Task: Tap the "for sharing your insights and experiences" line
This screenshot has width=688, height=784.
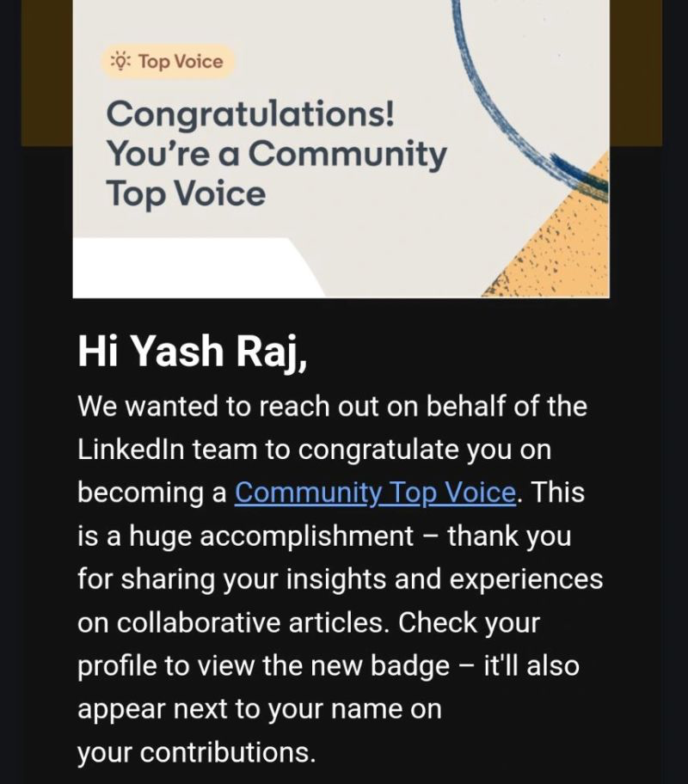Action: [x=341, y=579]
